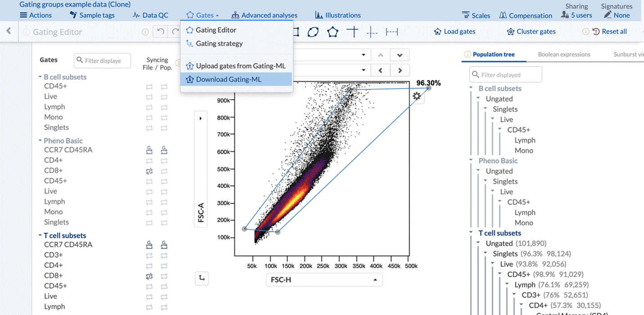The width and height of the screenshot is (644, 315).
Task: Toggle population syncing for CCR7 CD45RA in T cell subsets
Action: 164,245
